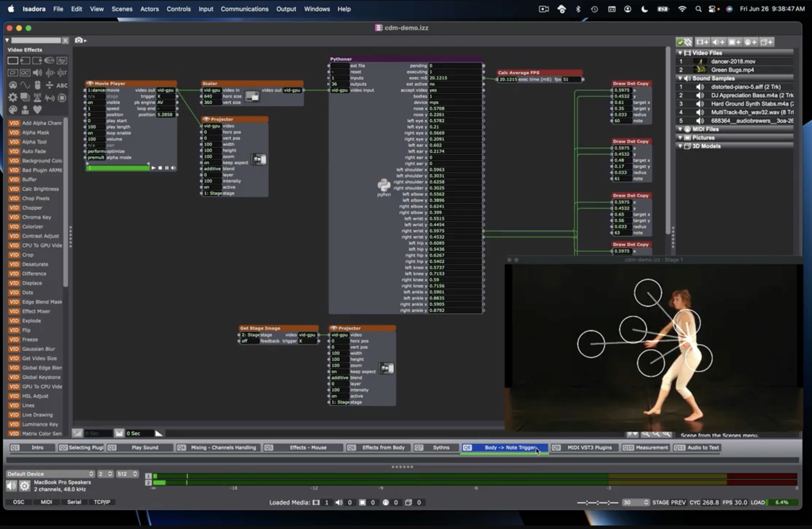This screenshot has width=812, height=529.
Task: Select the heart favorites category icon
Action: point(37,110)
